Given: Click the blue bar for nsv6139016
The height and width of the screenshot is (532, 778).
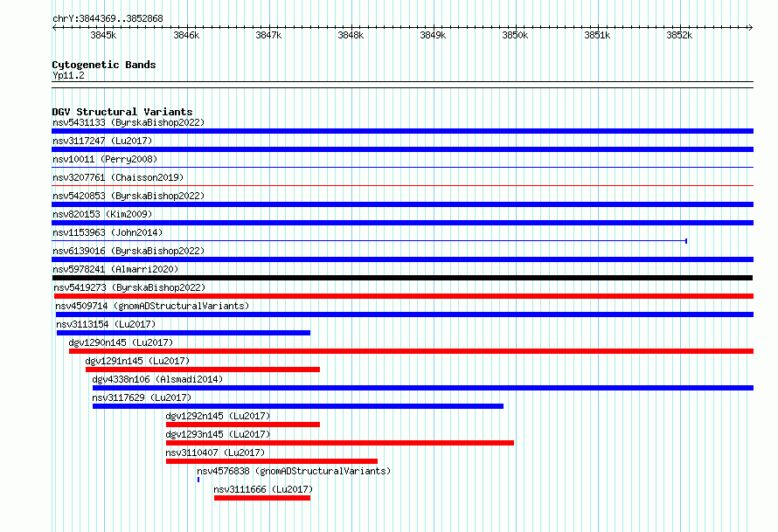Looking at the screenshot, I should (x=402, y=259).
